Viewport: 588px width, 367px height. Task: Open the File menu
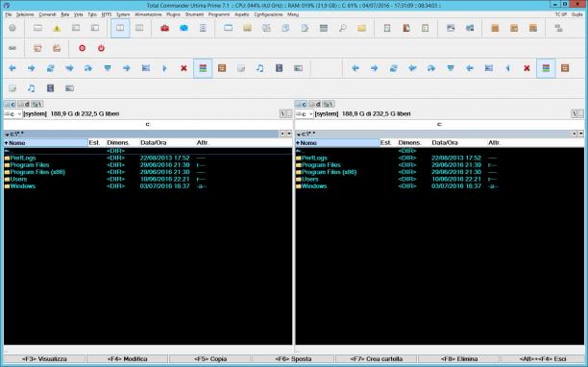[9, 14]
